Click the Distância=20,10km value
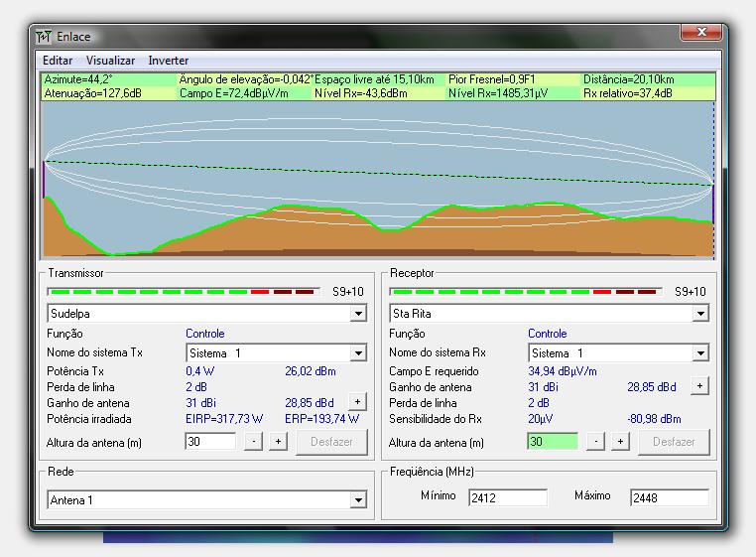756x557 pixels. pyautogui.click(x=629, y=79)
